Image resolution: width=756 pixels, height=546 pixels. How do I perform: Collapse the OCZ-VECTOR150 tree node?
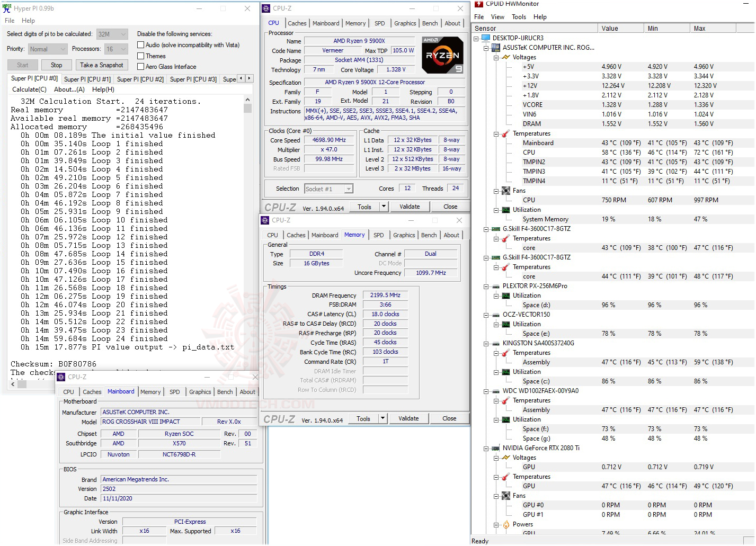point(486,315)
